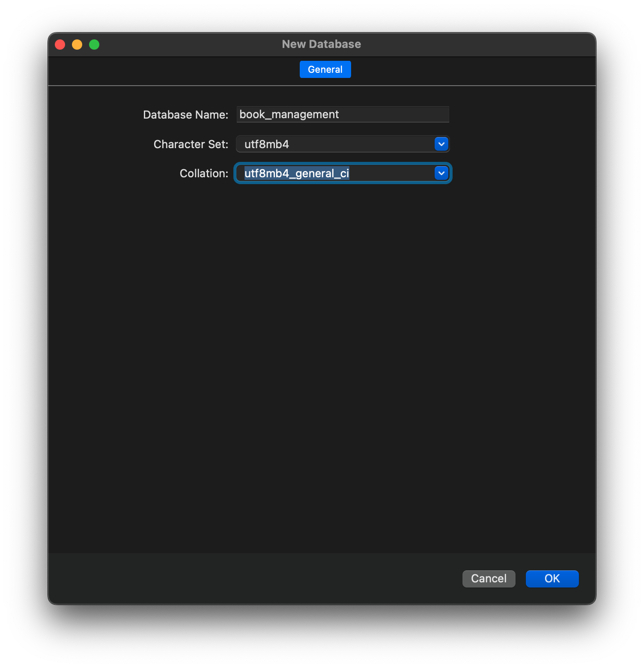This screenshot has width=644, height=668.
Task: Click the green zoom traffic light
Action: tap(94, 44)
